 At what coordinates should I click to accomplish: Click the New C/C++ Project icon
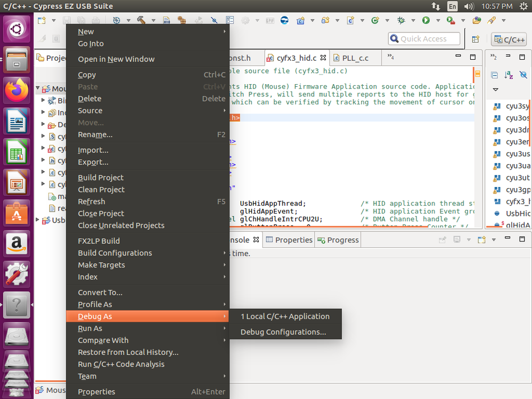(300, 20)
